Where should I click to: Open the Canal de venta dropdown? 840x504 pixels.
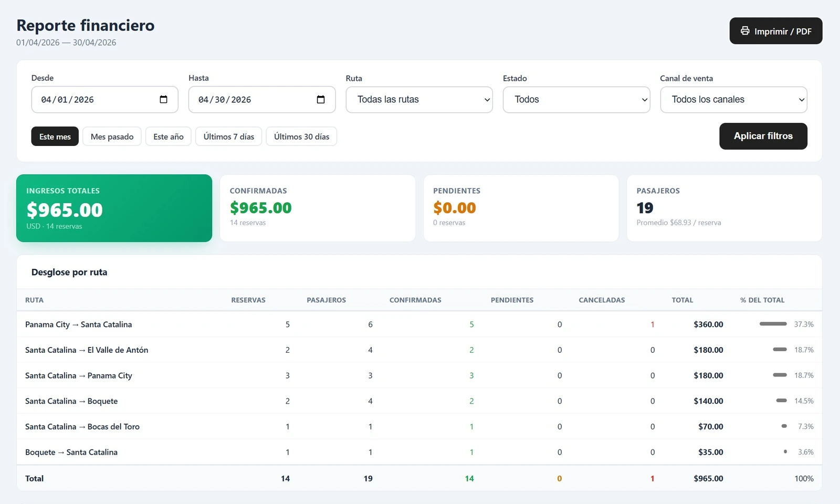(733, 100)
